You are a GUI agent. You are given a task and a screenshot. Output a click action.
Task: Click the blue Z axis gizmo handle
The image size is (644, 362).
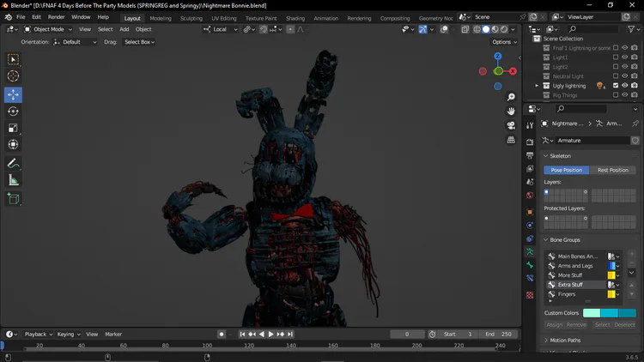coord(498,57)
